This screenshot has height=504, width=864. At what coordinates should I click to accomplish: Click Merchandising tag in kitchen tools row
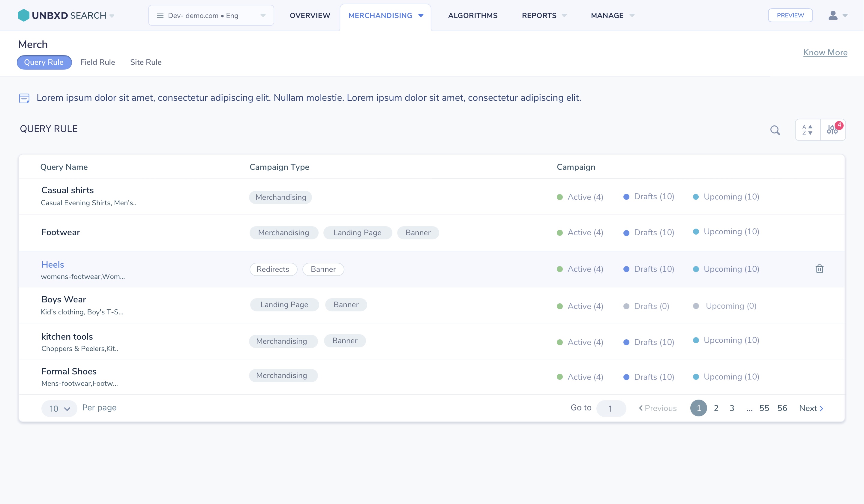(283, 341)
